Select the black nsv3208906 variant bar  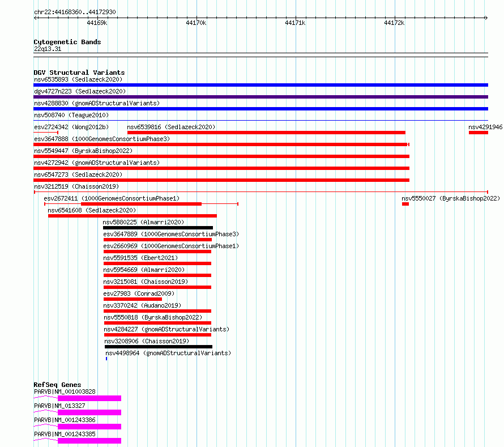(159, 347)
